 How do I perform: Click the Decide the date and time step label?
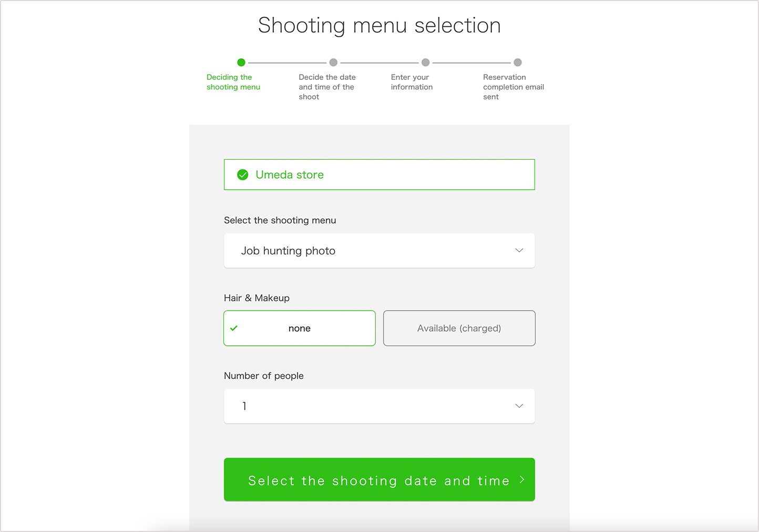(x=327, y=87)
